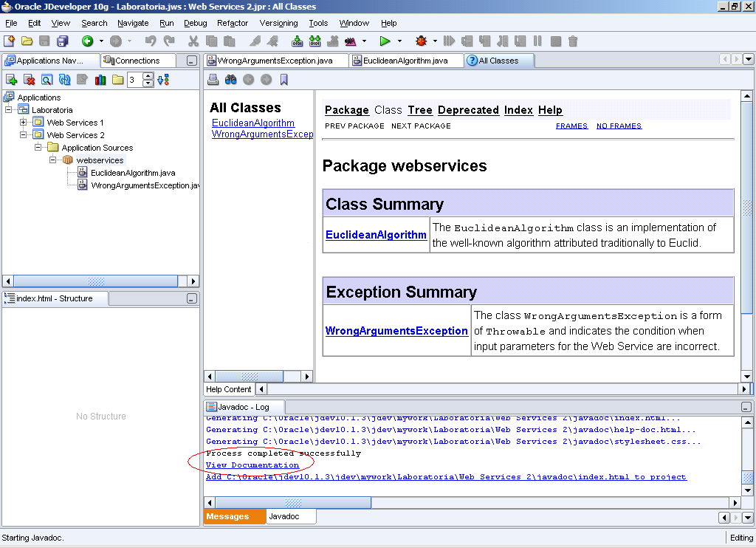756x548 pixels.
Task: Click the binoculars Find icon in the help toolbar
Action: tap(230, 80)
